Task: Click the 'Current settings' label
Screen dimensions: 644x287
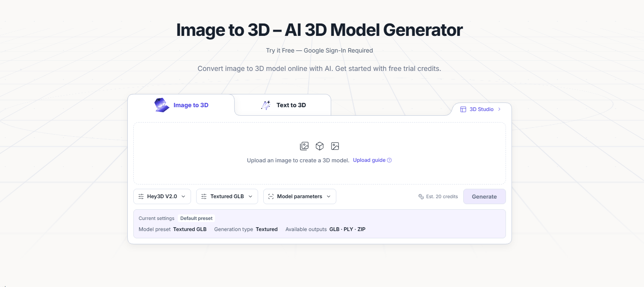Action: [156, 218]
